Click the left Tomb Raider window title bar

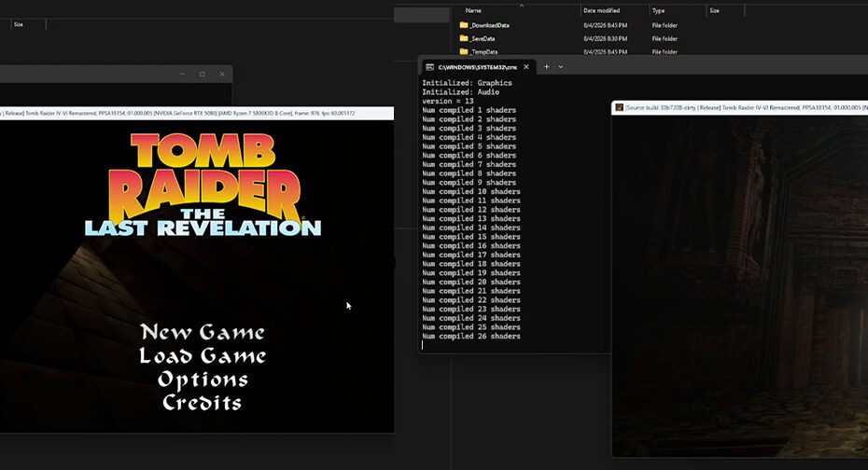[x=197, y=113]
